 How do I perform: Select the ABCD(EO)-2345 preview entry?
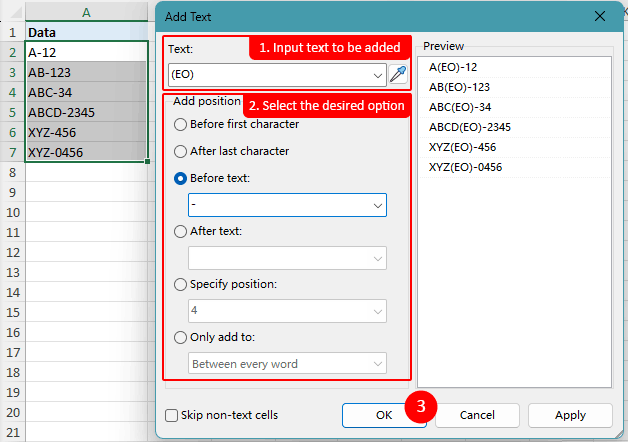pos(469,127)
